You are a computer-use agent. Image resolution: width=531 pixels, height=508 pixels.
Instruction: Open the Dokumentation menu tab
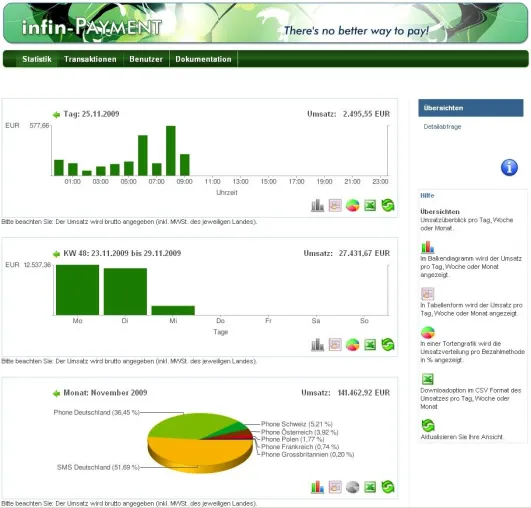(x=203, y=59)
